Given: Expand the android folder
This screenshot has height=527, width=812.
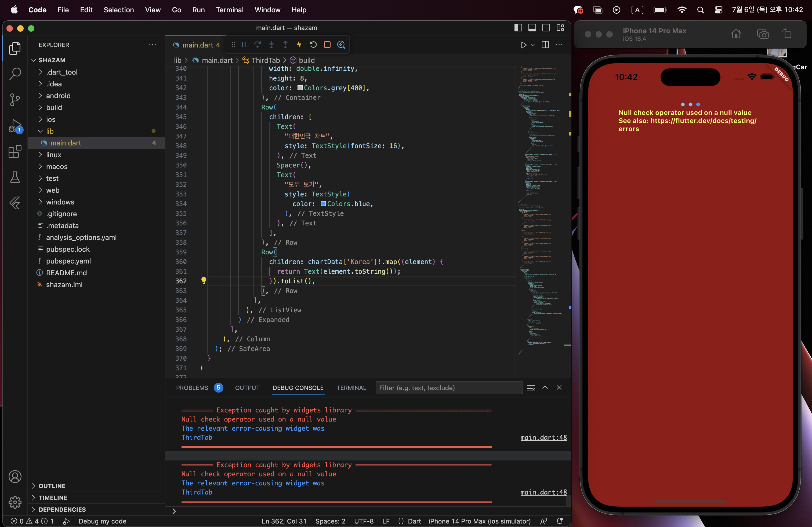Looking at the screenshot, I should pyautogui.click(x=41, y=96).
